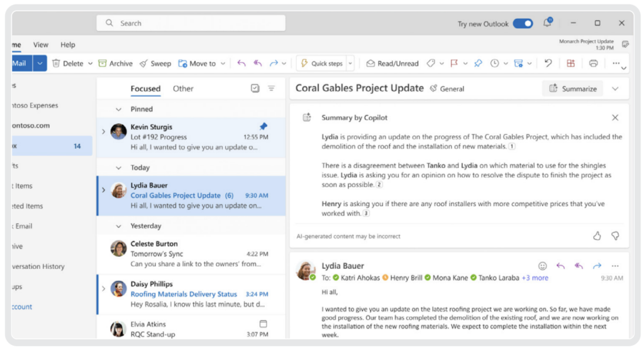Open the Delete dropdown arrow

[x=91, y=63]
